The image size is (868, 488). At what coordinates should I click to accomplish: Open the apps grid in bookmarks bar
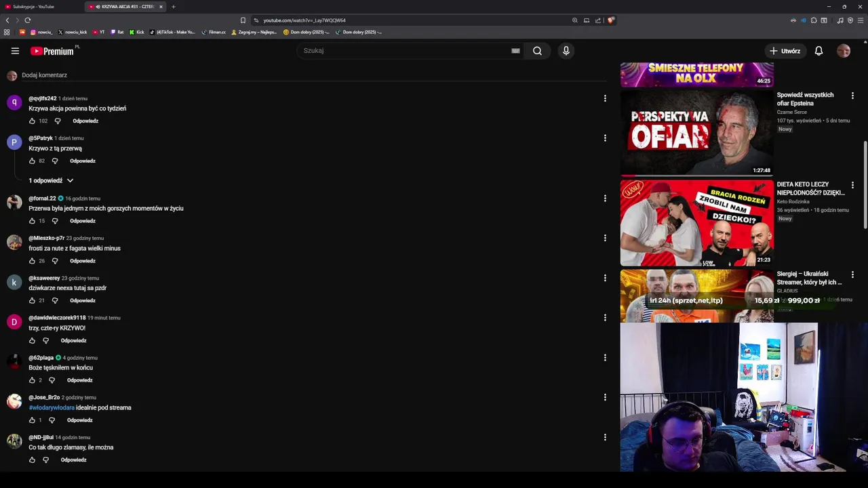click(7, 32)
